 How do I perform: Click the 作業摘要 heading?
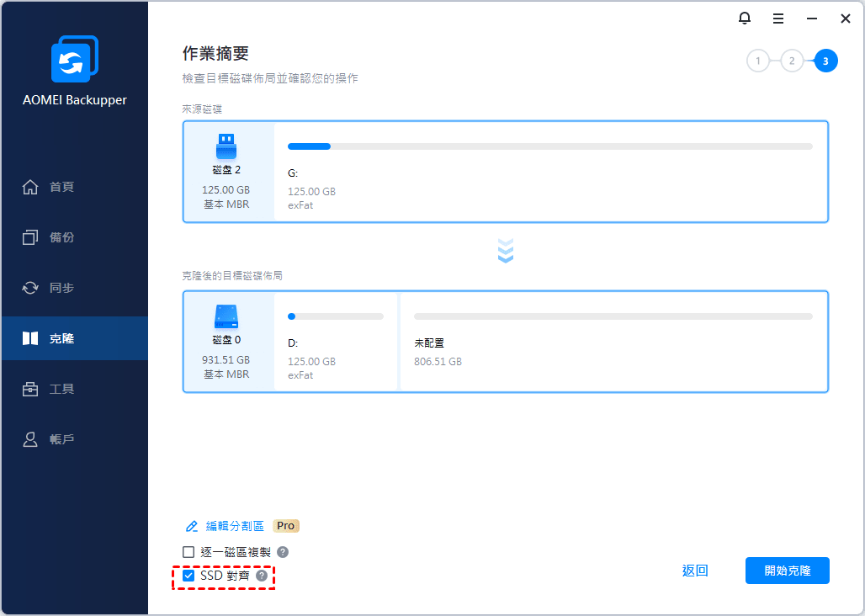point(215,54)
